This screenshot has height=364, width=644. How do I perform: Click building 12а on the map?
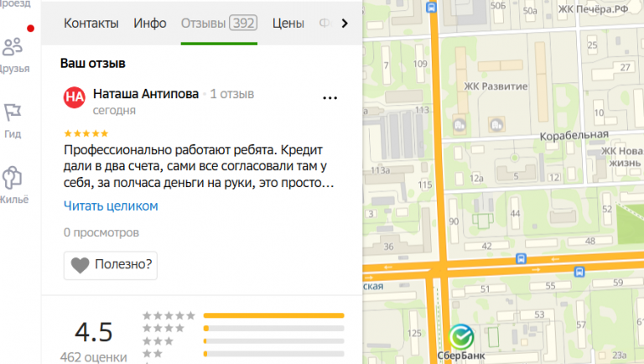point(476,179)
